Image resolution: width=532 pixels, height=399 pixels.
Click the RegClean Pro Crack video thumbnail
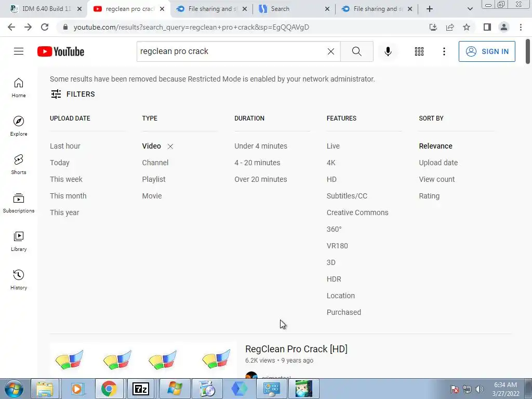coord(143,361)
